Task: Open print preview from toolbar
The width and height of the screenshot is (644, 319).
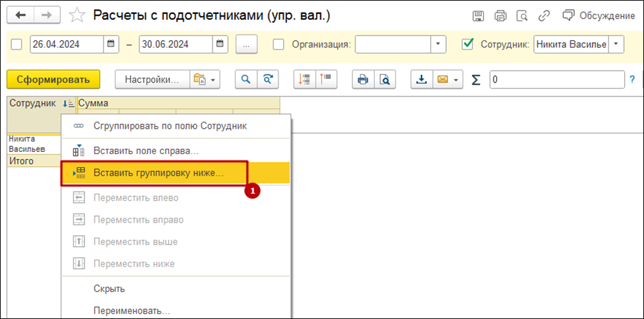Action: coord(384,79)
